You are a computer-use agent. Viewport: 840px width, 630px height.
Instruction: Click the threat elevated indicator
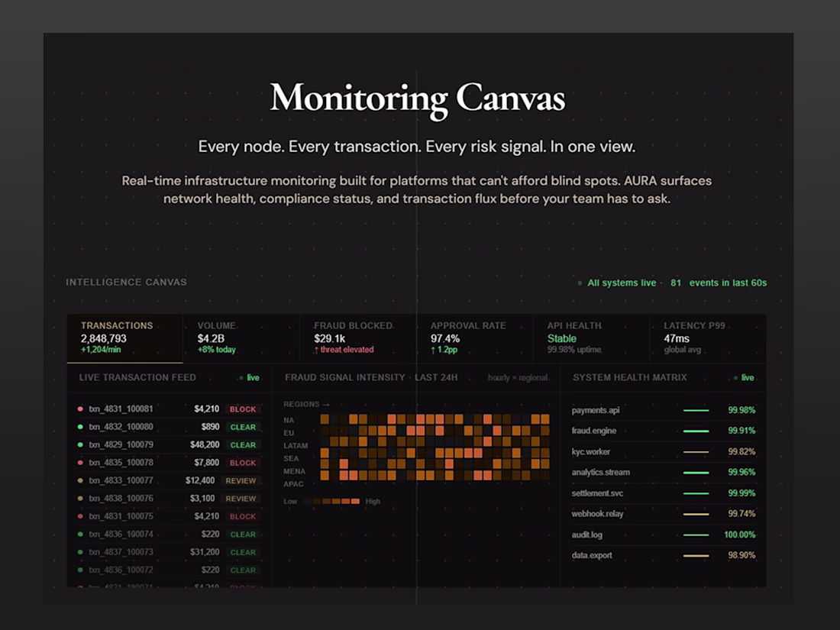tap(344, 350)
